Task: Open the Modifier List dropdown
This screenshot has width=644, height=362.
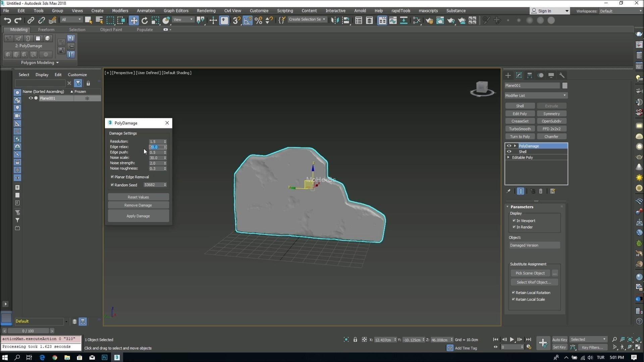Action: [x=536, y=96]
